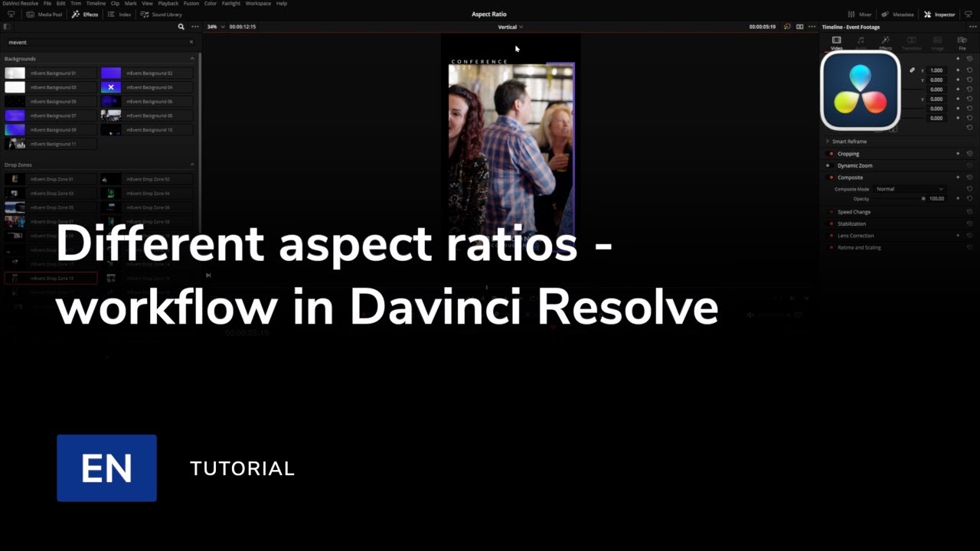The height and width of the screenshot is (551, 980).
Task: Reset the Composite Mode setting
Action: [x=969, y=189]
